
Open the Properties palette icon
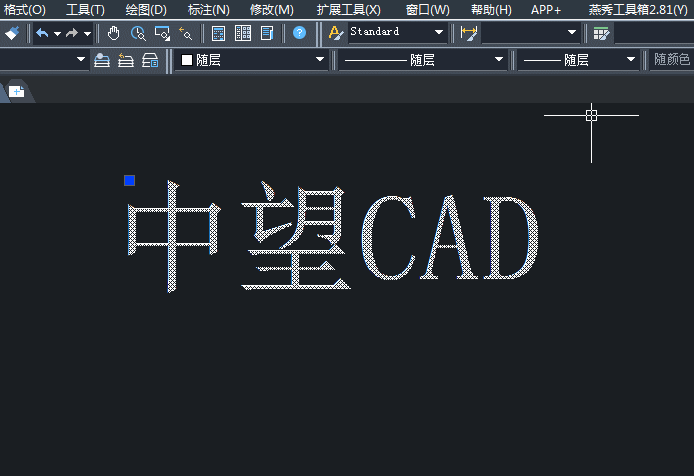[x=219, y=33]
